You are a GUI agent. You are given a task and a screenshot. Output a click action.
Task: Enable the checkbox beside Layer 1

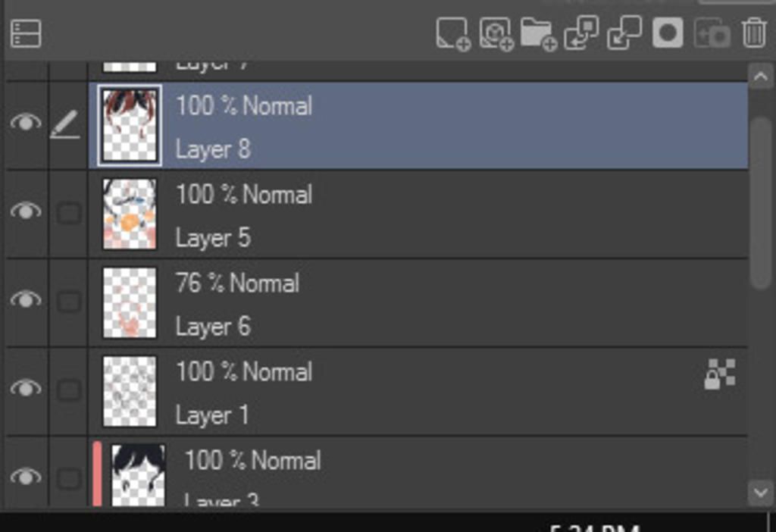click(69, 390)
